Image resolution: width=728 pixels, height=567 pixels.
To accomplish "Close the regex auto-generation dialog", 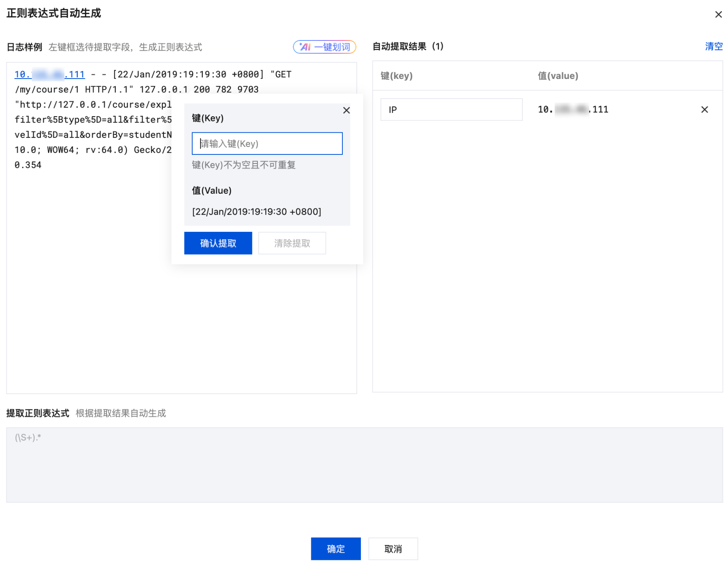I will click(x=718, y=15).
